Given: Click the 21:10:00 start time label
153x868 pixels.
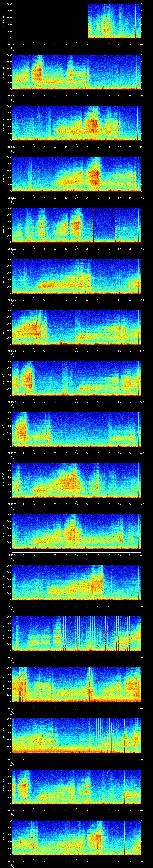Looking at the screenshot, I should click(x=12, y=96).
